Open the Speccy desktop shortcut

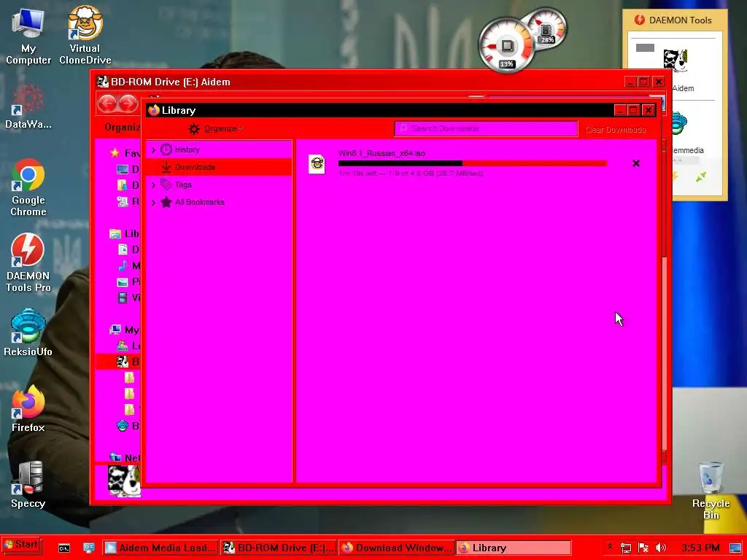point(28,484)
